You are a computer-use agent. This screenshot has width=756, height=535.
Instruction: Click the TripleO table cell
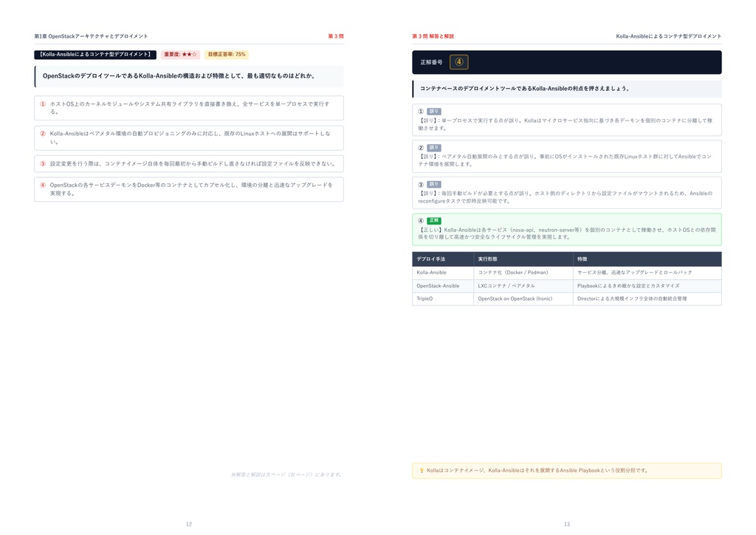tap(443, 299)
